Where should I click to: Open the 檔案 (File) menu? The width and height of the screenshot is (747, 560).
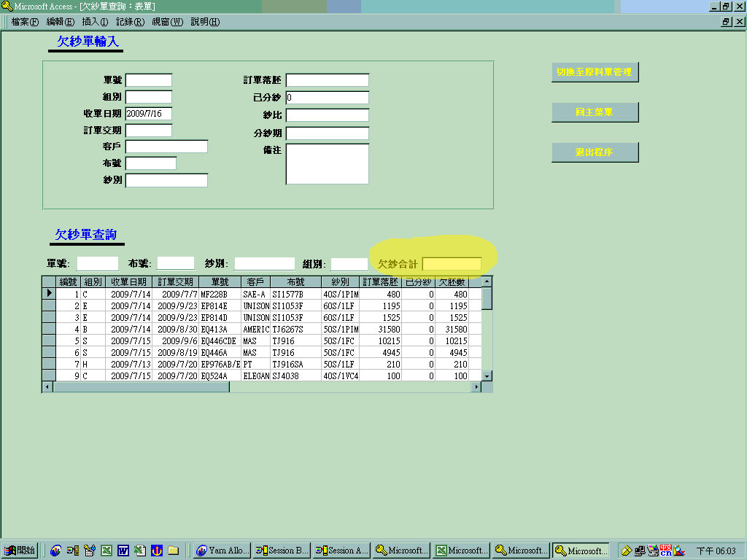click(x=25, y=22)
